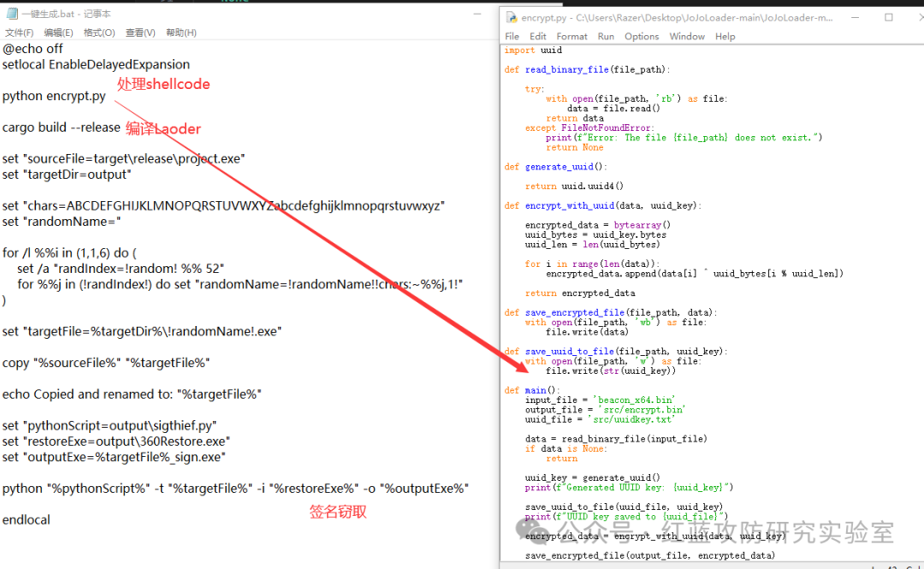Click 'set "pythonScript=output\sigthief.py"' line
The image size is (924, 569).
point(110,426)
